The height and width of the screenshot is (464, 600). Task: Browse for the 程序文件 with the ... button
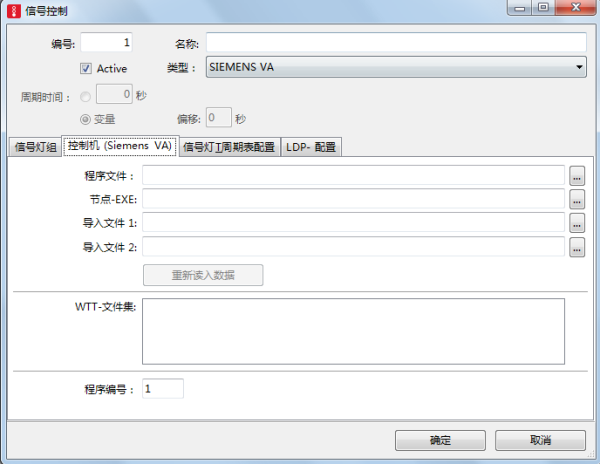tap(577, 176)
